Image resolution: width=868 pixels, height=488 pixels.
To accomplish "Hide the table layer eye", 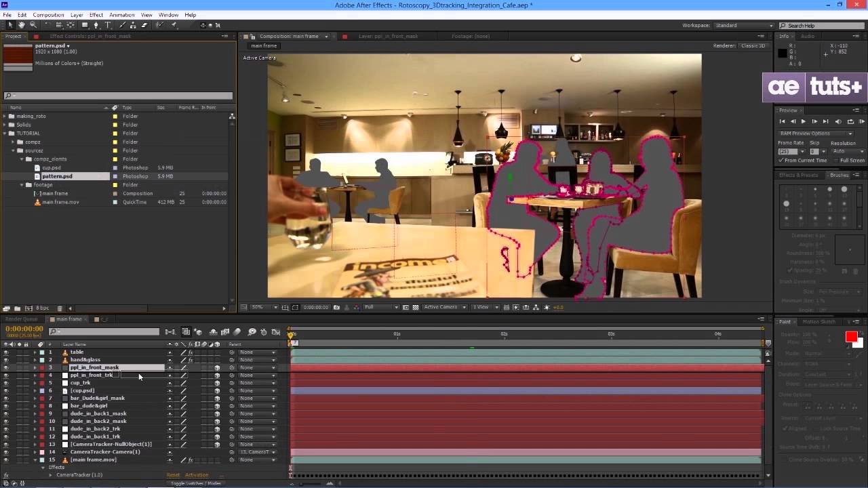I will click(6, 352).
